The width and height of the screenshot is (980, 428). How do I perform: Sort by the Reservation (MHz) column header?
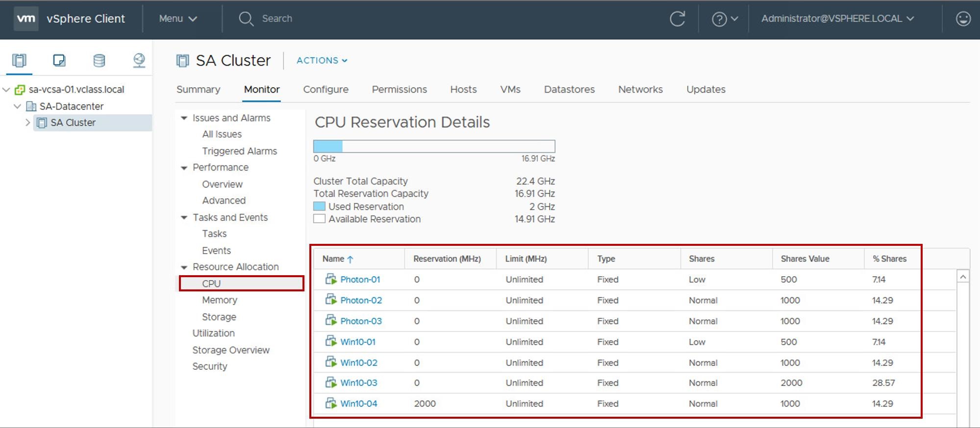click(447, 259)
